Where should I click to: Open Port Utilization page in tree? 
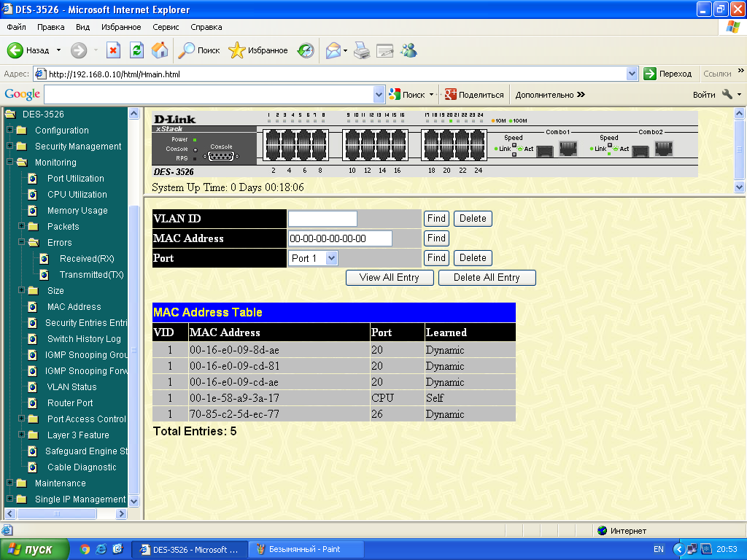(x=75, y=178)
